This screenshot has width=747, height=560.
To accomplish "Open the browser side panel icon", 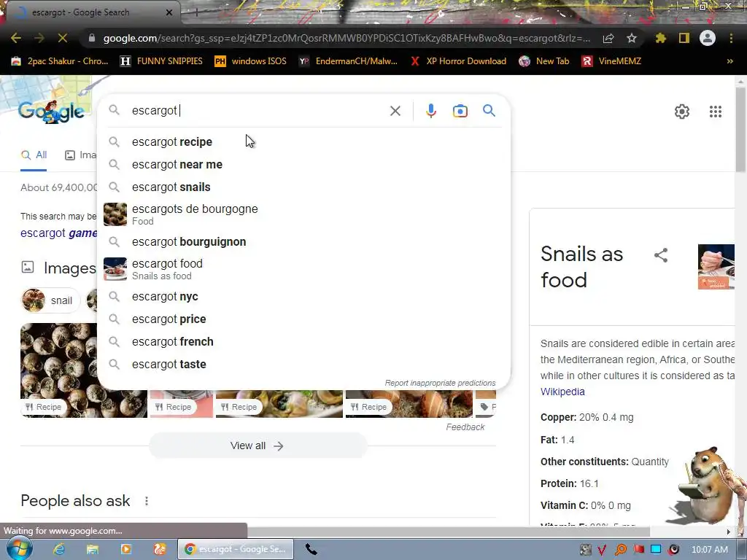I will tap(684, 38).
